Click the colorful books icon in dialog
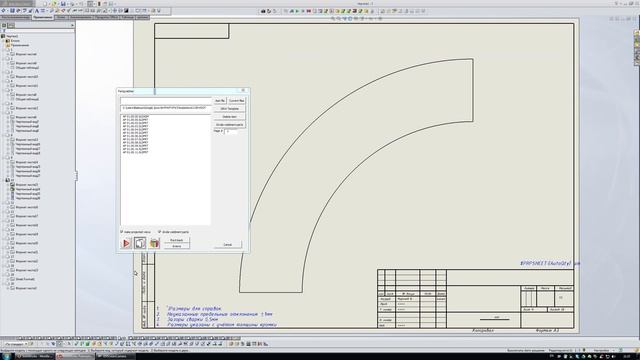The height and width of the screenshot is (360, 640). (154, 243)
